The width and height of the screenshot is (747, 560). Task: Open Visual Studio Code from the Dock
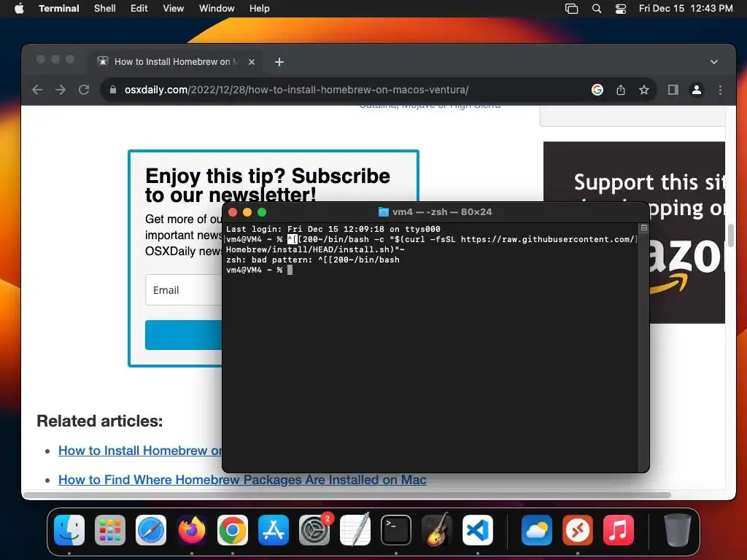(x=478, y=530)
